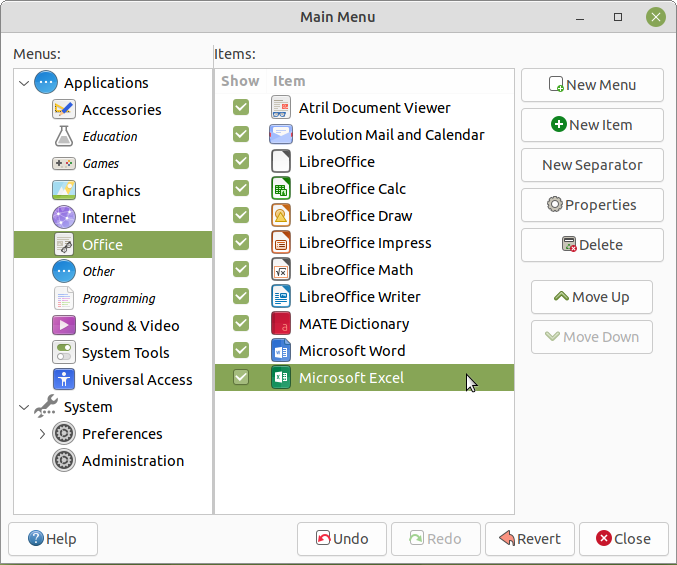Viewport: 677px width, 565px height.
Task: Click the LibreOffice Impress icon
Action: click(281, 242)
